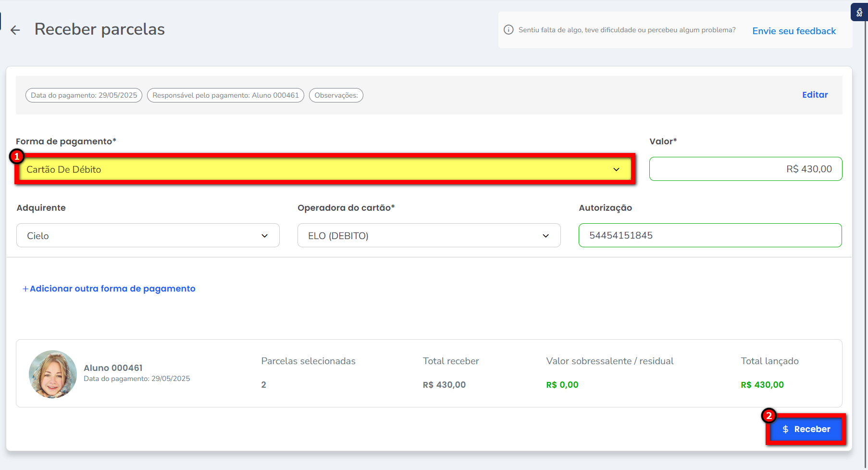Expand the Adquirente Cielo dropdown
This screenshot has height=470, width=868.
[x=148, y=236]
